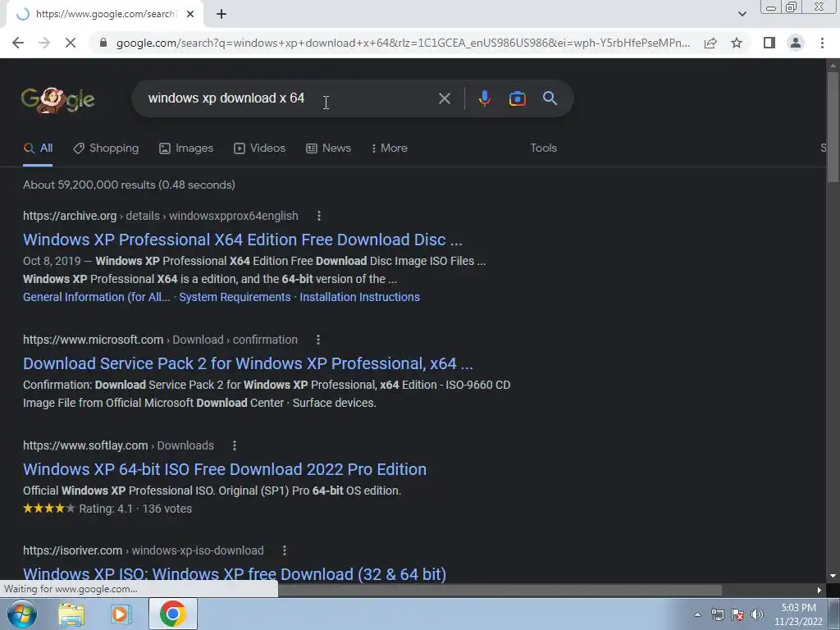Click the scroll down arrow
Screen dimensions: 840x630
[833, 577]
